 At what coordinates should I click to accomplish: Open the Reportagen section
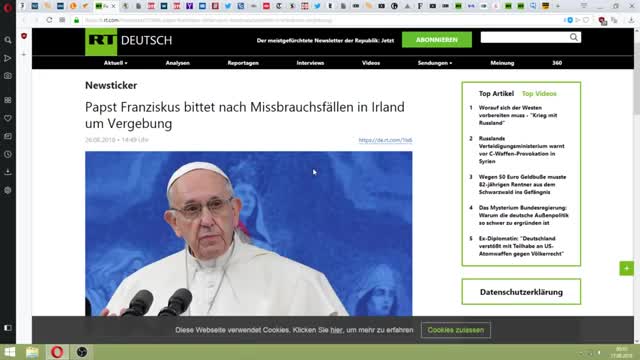coord(243,63)
